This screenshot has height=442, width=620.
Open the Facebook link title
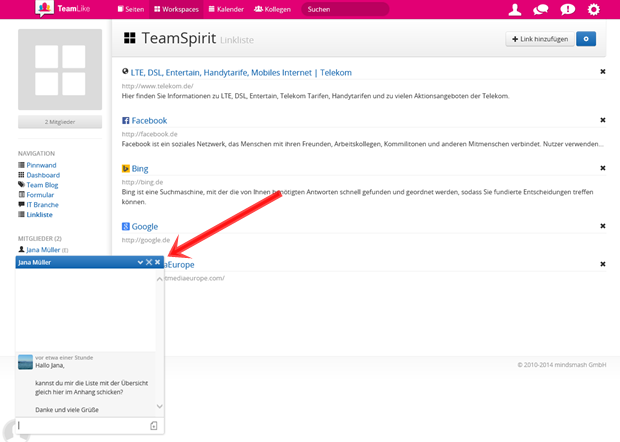click(x=149, y=121)
